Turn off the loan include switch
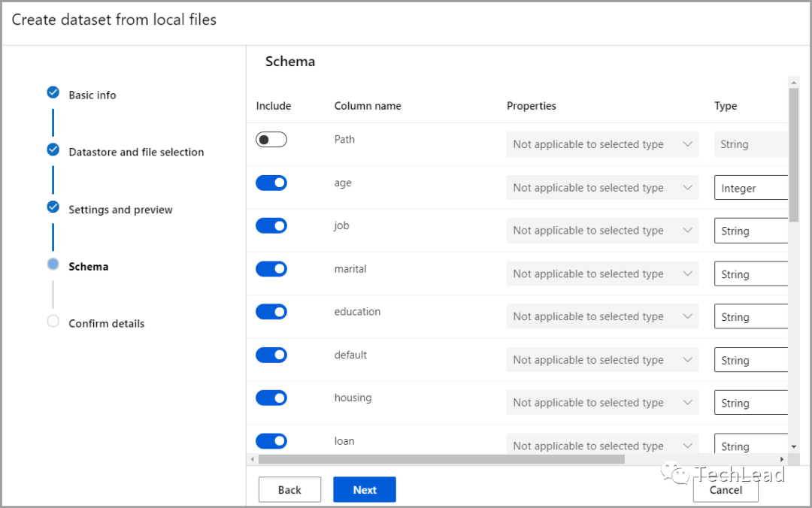 (x=271, y=440)
